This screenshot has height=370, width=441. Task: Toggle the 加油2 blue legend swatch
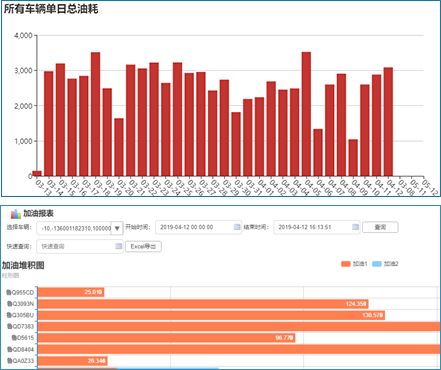[x=376, y=264]
